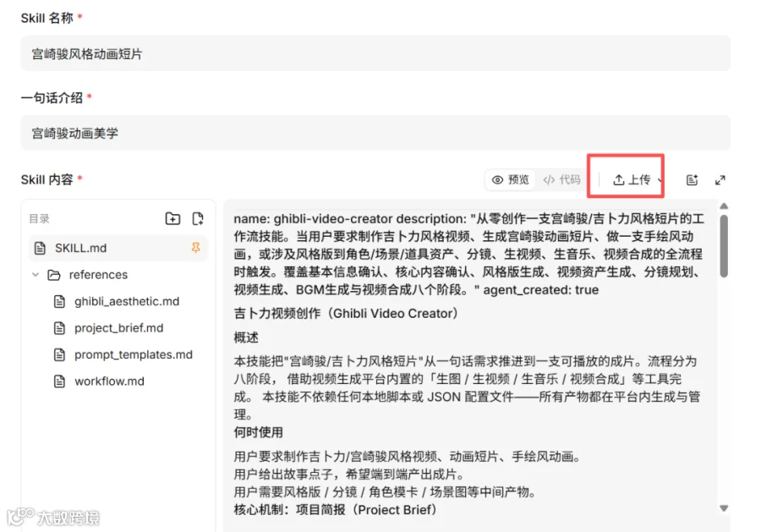Open SKILL.md in the directory
This screenshot has height=532, width=761.
(x=118, y=248)
